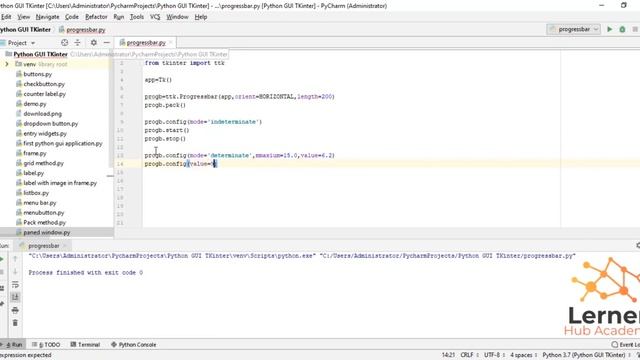This screenshot has height=360, width=640.
Task: Select download.png in the project tree
Action: [42, 113]
